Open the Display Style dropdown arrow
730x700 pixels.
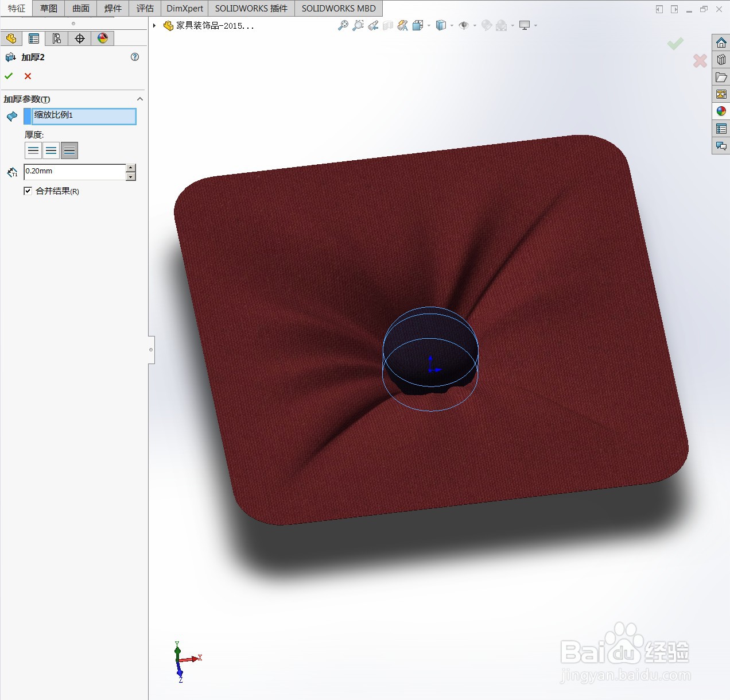pos(452,25)
